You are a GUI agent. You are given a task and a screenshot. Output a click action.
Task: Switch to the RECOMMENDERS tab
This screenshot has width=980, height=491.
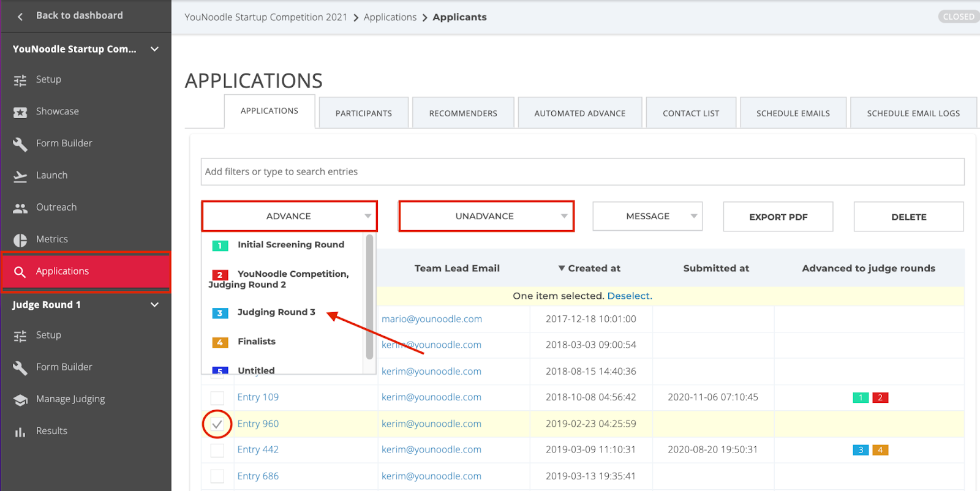(x=463, y=113)
